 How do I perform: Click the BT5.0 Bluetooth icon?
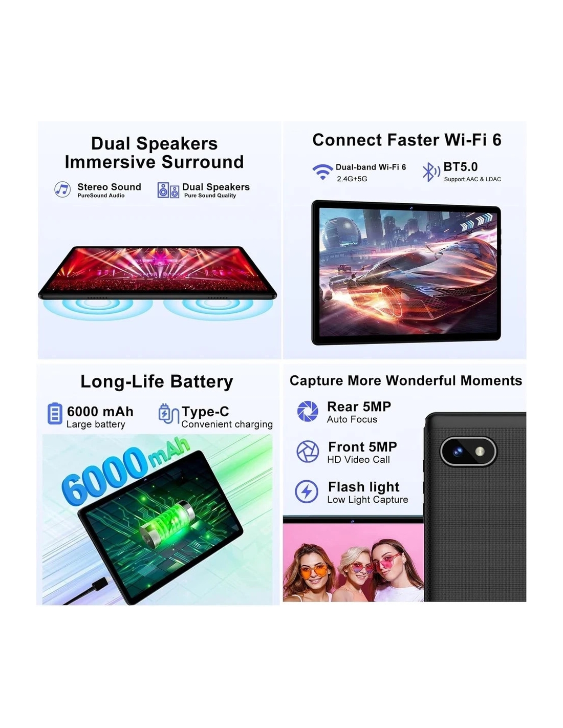pos(430,172)
